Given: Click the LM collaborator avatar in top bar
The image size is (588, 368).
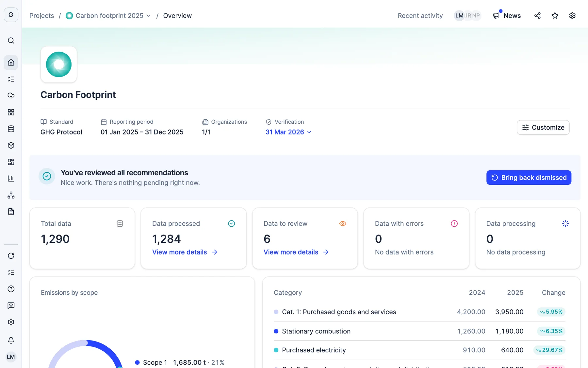Looking at the screenshot, I should pyautogui.click(x=459, y=16).
